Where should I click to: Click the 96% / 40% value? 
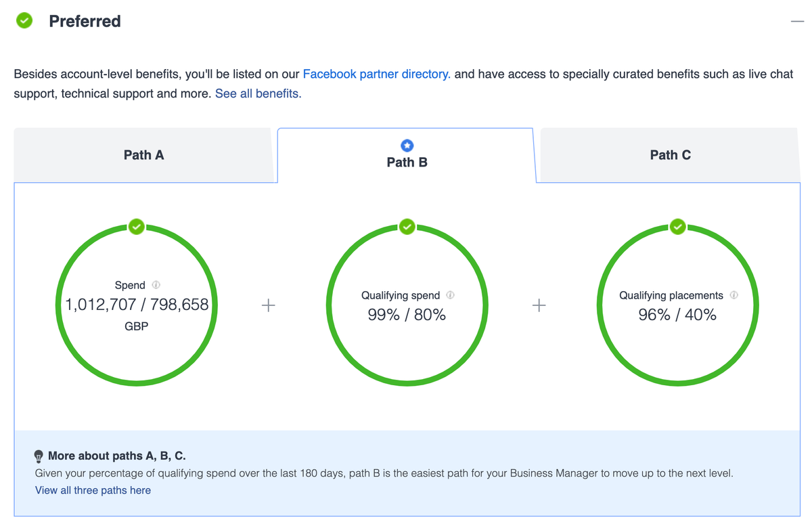pos(677,315)
